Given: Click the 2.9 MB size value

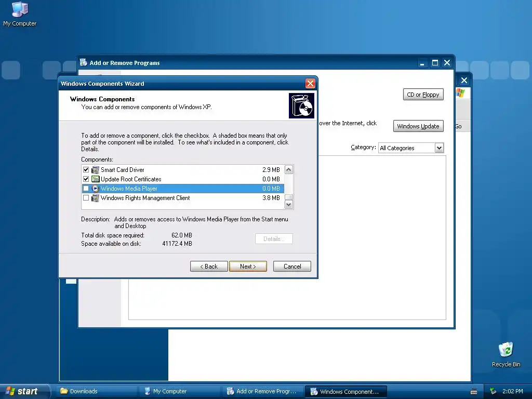Looking at the screenshot, I should tap(271, 170).
